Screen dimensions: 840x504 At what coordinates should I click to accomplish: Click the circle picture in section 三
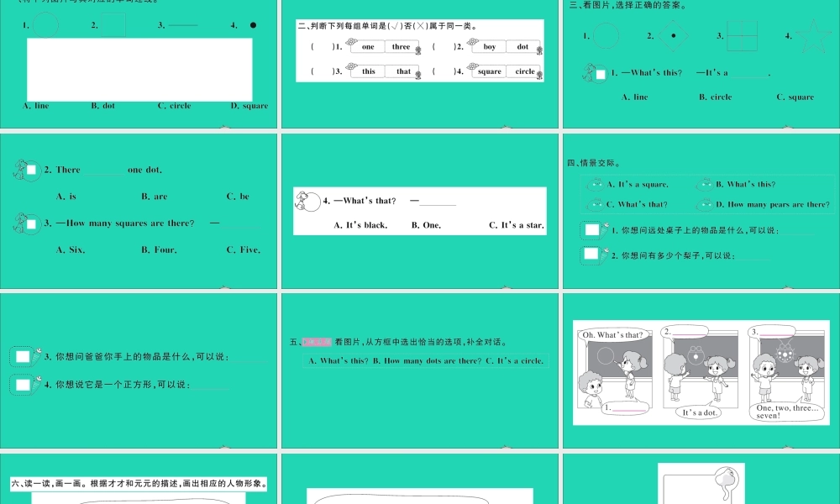point(606,36)
